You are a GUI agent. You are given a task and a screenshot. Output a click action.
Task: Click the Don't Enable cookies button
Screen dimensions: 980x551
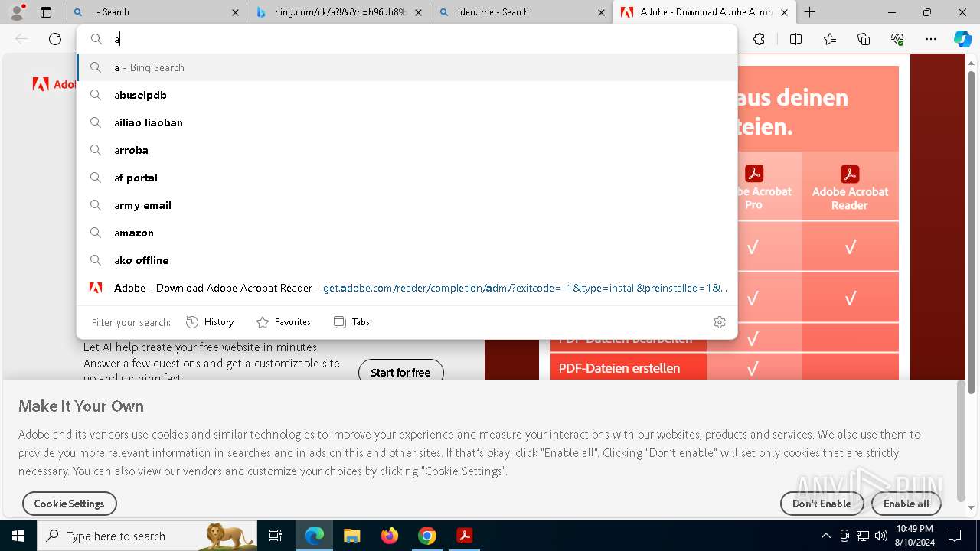pyautogui.click(x=822, y=504)
